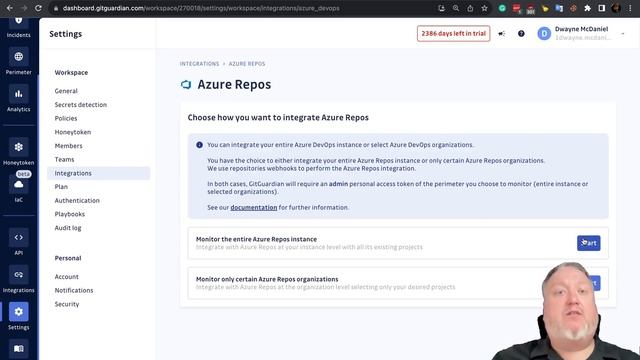Open Playbooks settings
This screenshot has height=360, width=640.
click(x=70, y=214)
